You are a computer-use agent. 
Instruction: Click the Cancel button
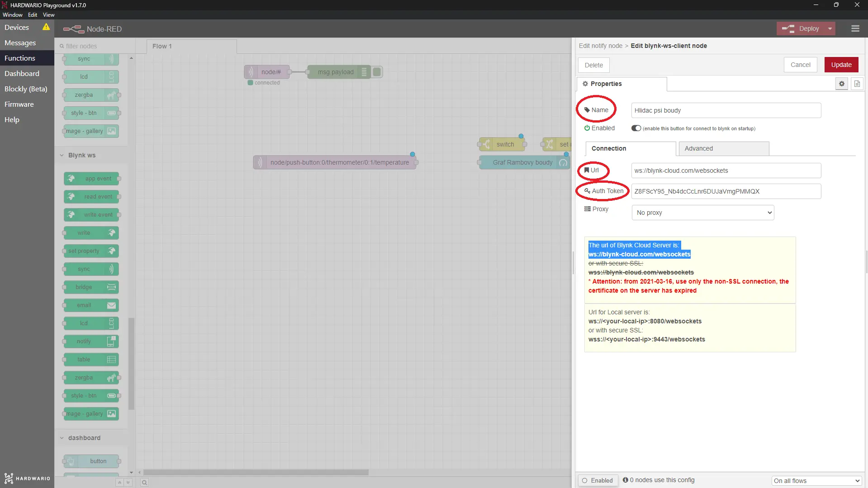click(800, 65)
